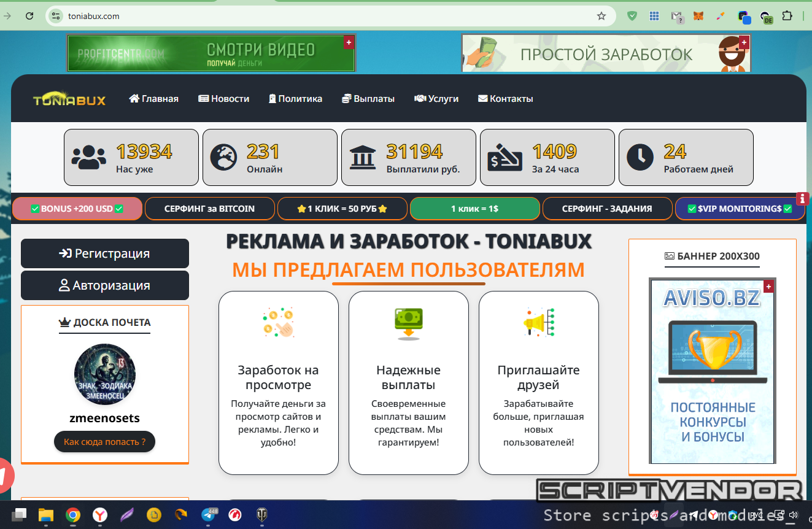Click the plus icon on ПРОСТОЙ ЗАРАБОТОК banner
Viewport: 812px width, 529px height.
pos(744,42)
